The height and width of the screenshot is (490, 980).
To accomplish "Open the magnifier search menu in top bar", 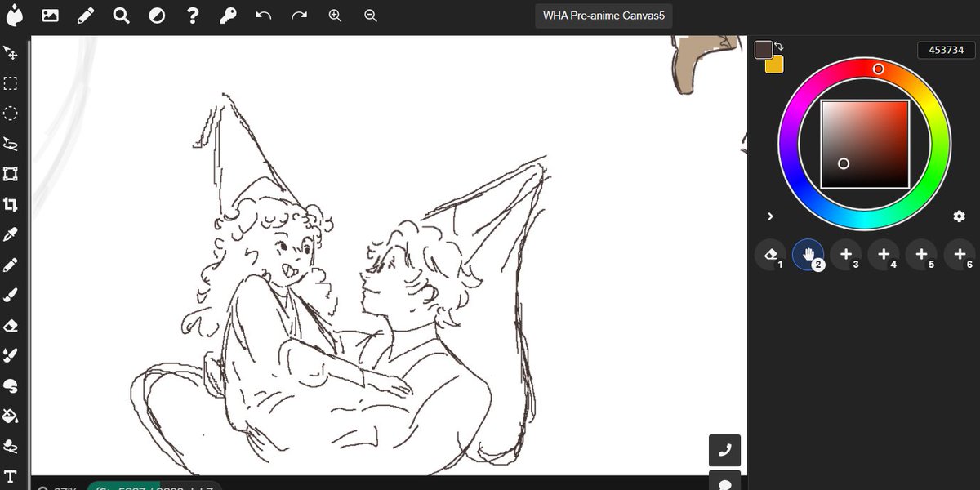I will pos(122,15).
